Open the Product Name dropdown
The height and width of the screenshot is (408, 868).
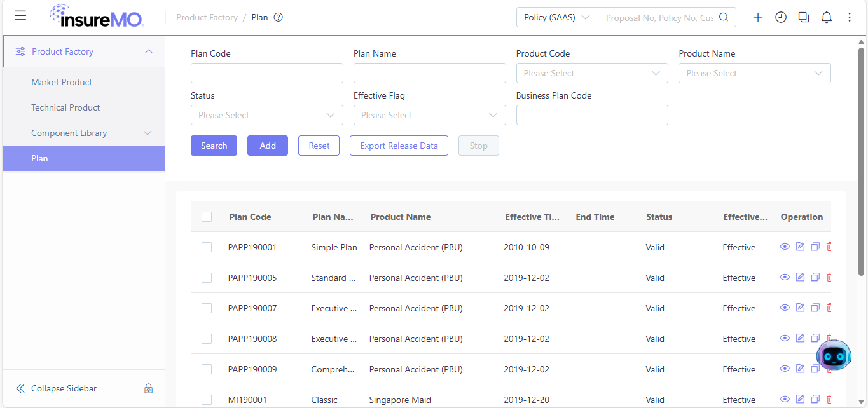tap(755, 73)
